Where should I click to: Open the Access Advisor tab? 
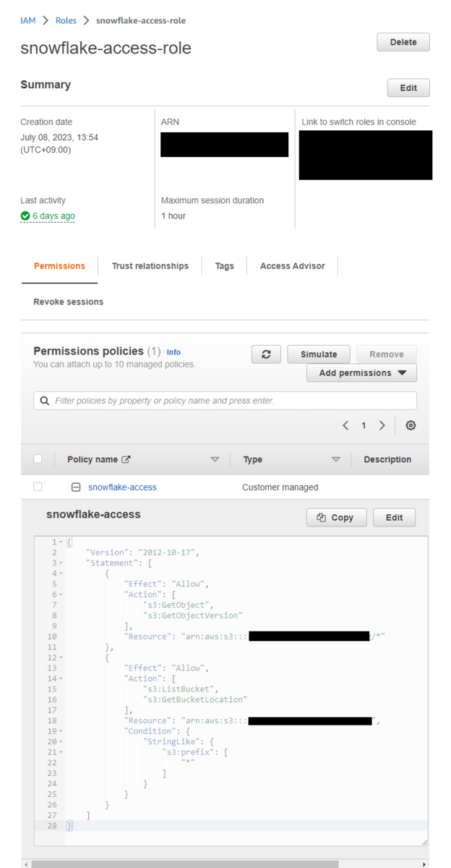point(292,266)
